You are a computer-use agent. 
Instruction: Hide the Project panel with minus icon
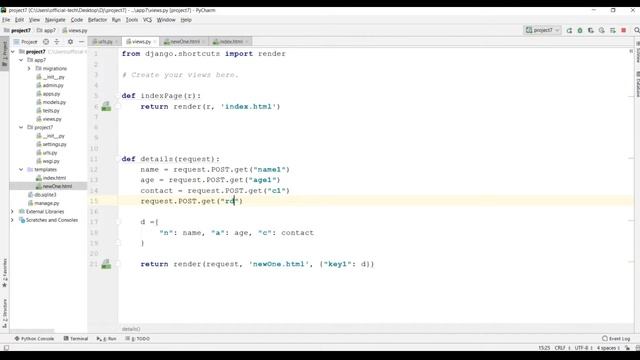click(x=81, y=42)
